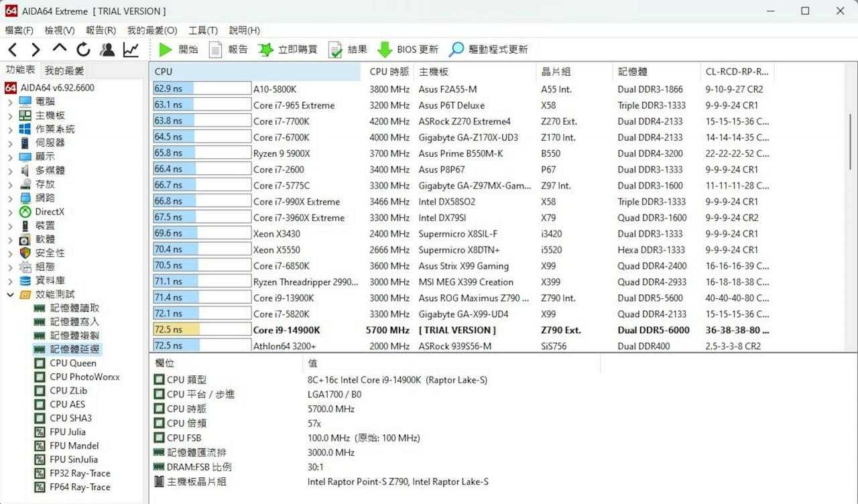Open FPU SinJulia benchmark
This screenshot has height=504, width=858.
pyautogui.click(x=66, y=459)
